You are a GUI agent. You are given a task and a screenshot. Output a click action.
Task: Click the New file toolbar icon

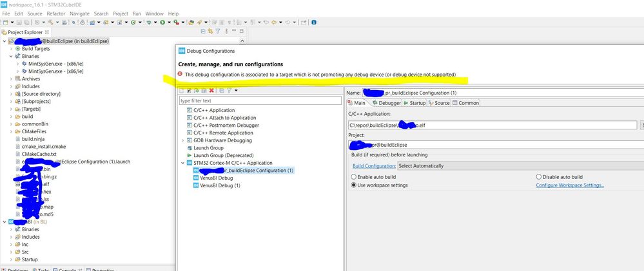tap(5, 22)
